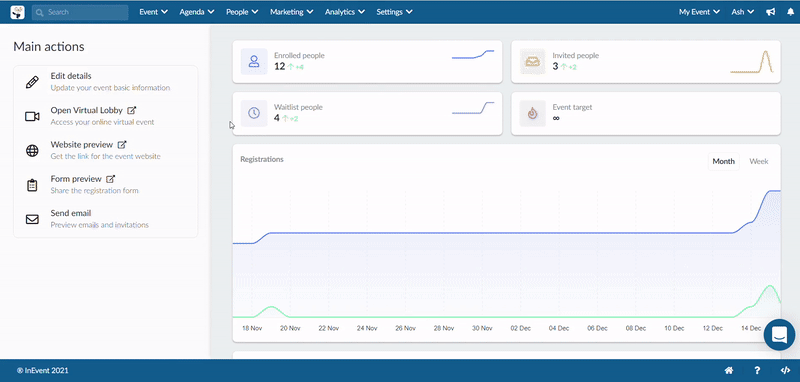This screenshot has width=800, height=382.
Task: Expand the Agenda dropdown menu
Action: coord(197,12)
